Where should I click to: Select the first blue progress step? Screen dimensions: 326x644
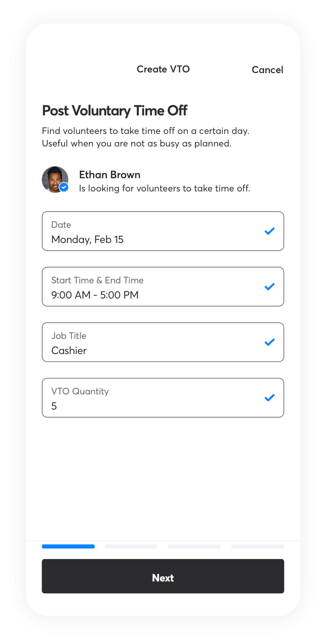coord(68,546)
